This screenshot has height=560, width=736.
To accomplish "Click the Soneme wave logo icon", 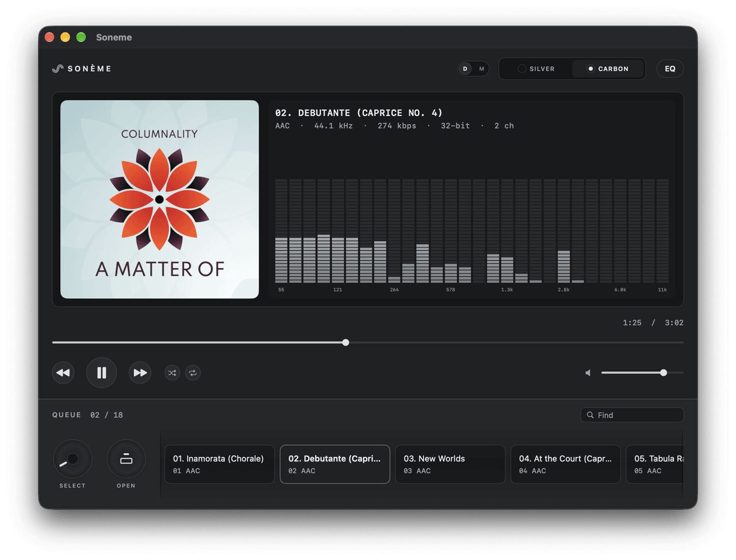I will 58,69.
